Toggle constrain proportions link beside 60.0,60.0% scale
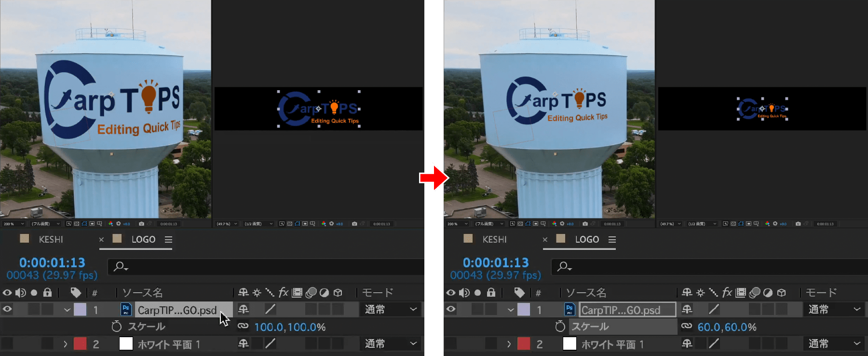This screenshot has height=356, width=868. 687,326
